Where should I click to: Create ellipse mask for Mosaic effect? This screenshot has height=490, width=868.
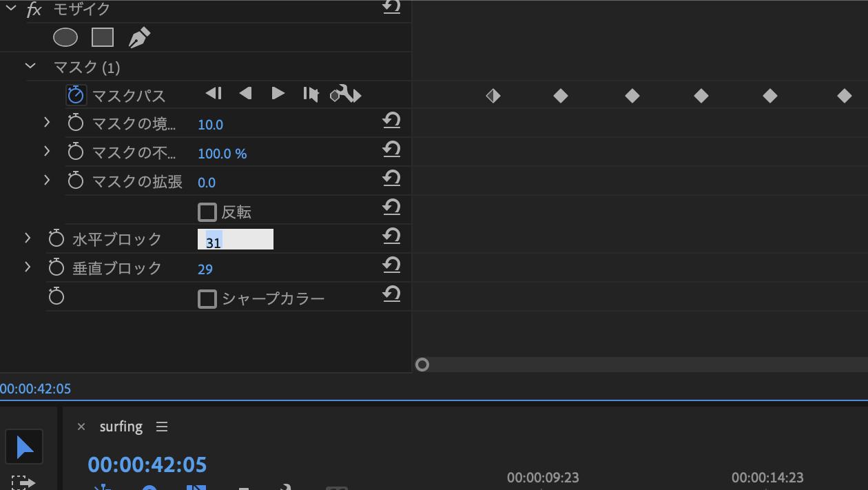pos(65,37)
